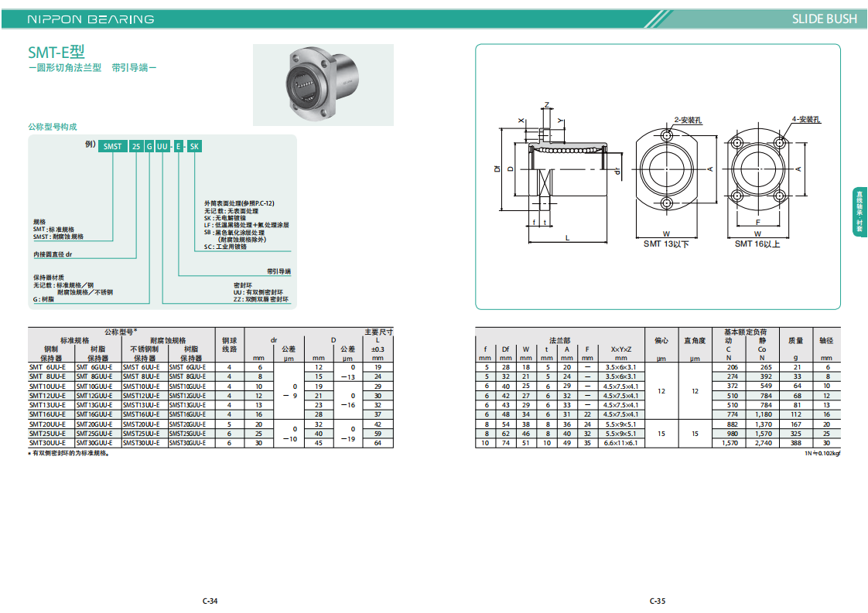Click the 外筒表面处理(参照P.C-12) note
Viewport: 868px width, 613px height.
point(239,203)
